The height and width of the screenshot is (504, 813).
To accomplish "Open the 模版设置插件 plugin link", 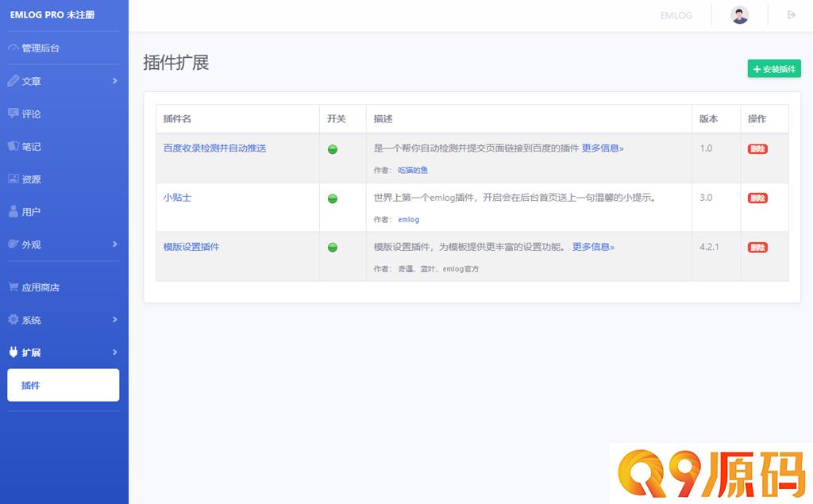I will (x=191, y=247).
